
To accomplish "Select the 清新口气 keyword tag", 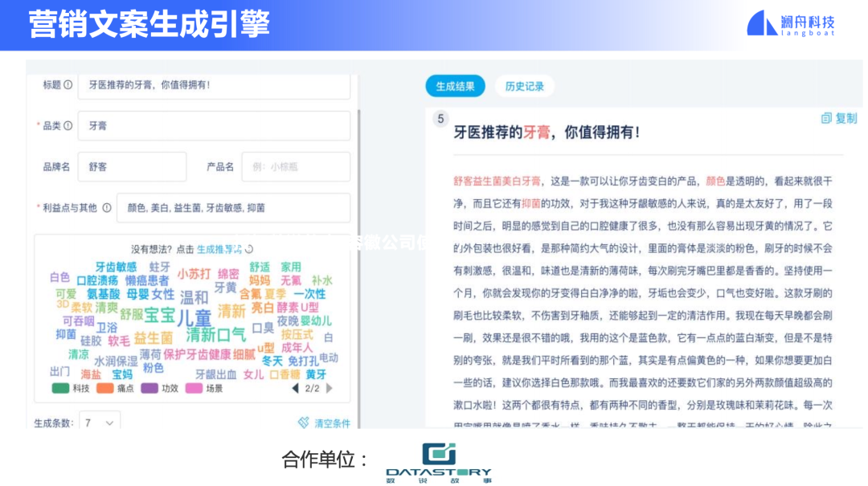I will tap(214, 336).
